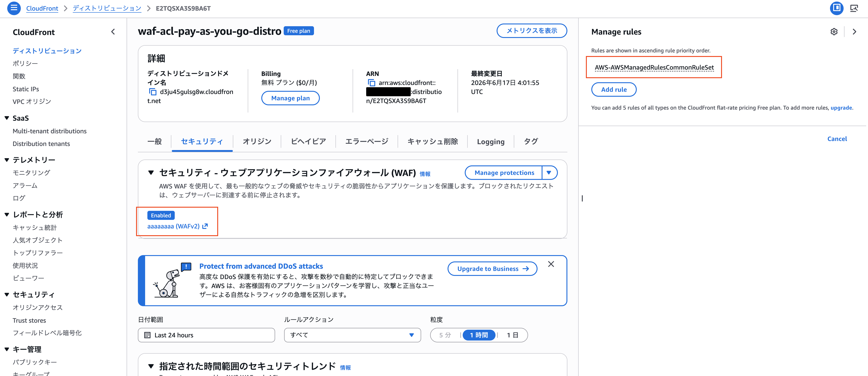This screenshot has width=868, height=376.
Task: Open アラーム in sidebar
Action: [x=25, y=185]
